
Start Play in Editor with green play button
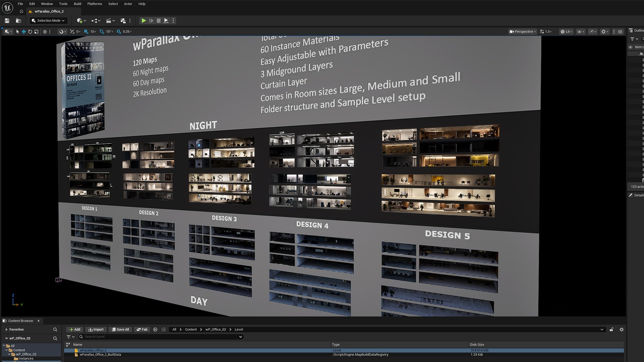pyautogui.click(x=143, y=21)
